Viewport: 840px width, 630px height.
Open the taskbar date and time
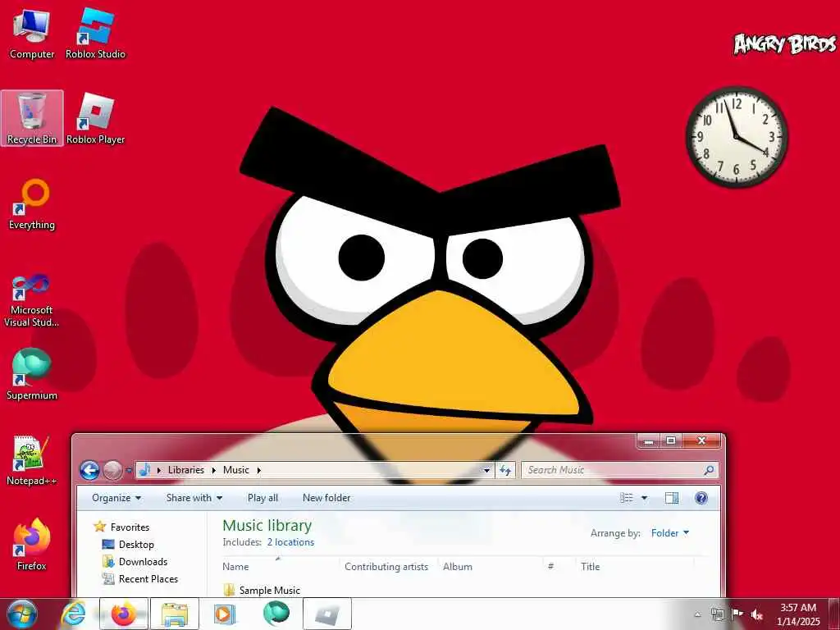[798, 614]
